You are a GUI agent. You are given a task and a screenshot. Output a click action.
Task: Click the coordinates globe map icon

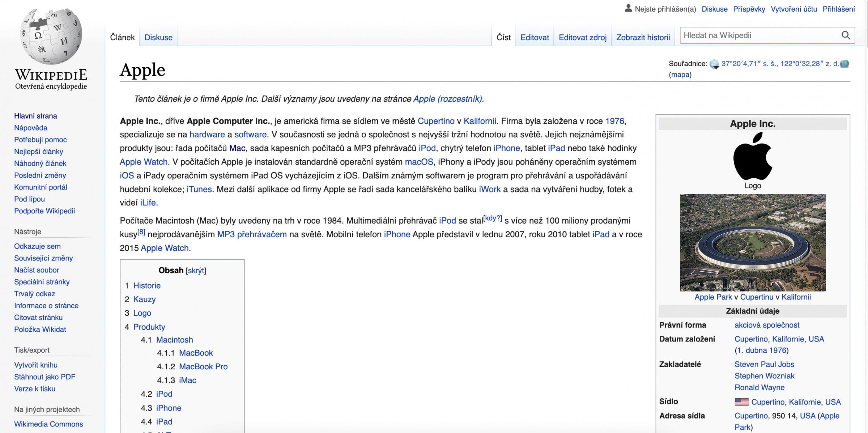coord(714,64)
